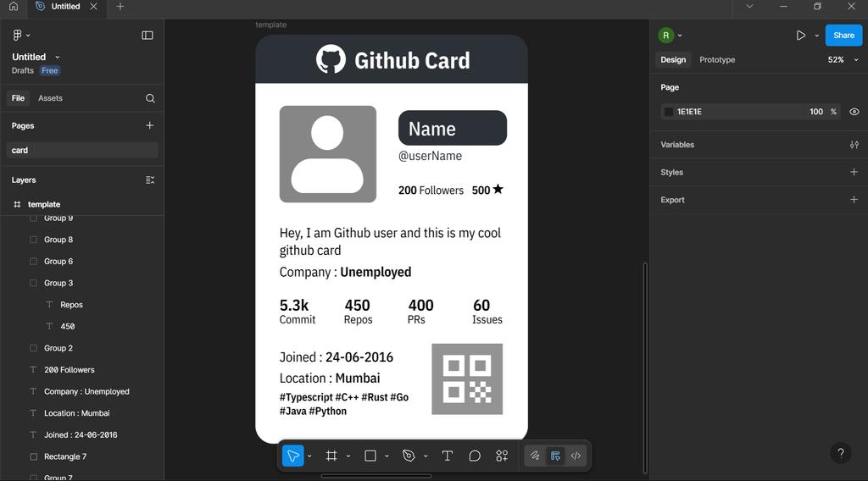This screenshot has height=481, width=868.
Task: Open Move tool options dropdown
Action: 309,456
